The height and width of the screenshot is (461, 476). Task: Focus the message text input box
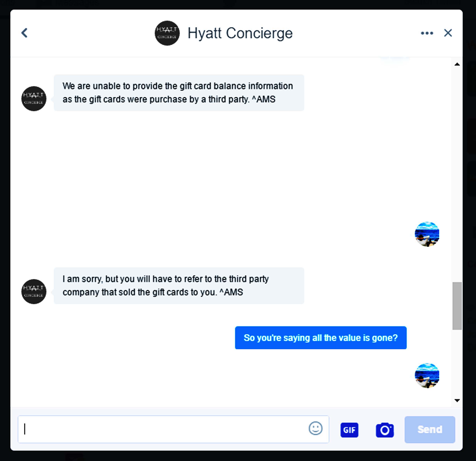pos(173,429)
